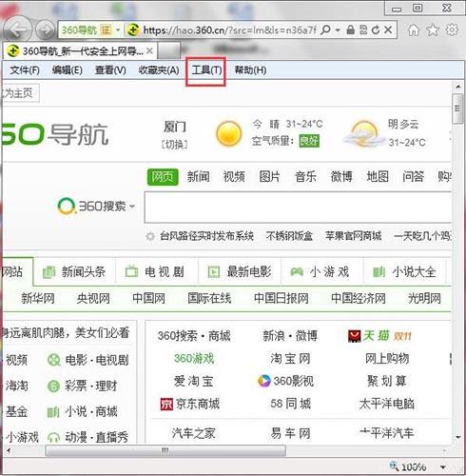The width and height of the screenshot is (466, 476).
Task: Click the scroll-down arrow of vertical scrollbar
Action: click(x=458, y=437)
